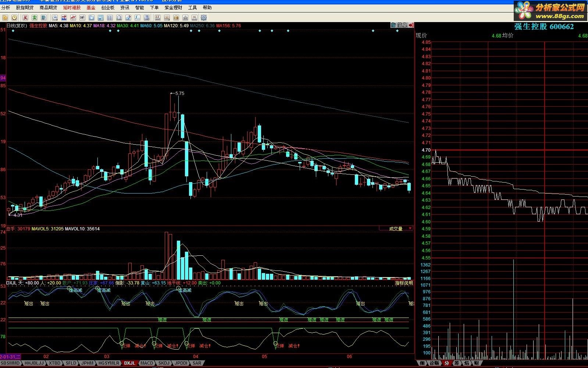Switch to the JPHM indicator tab
The image size is (588, 368).
(87, 363)
